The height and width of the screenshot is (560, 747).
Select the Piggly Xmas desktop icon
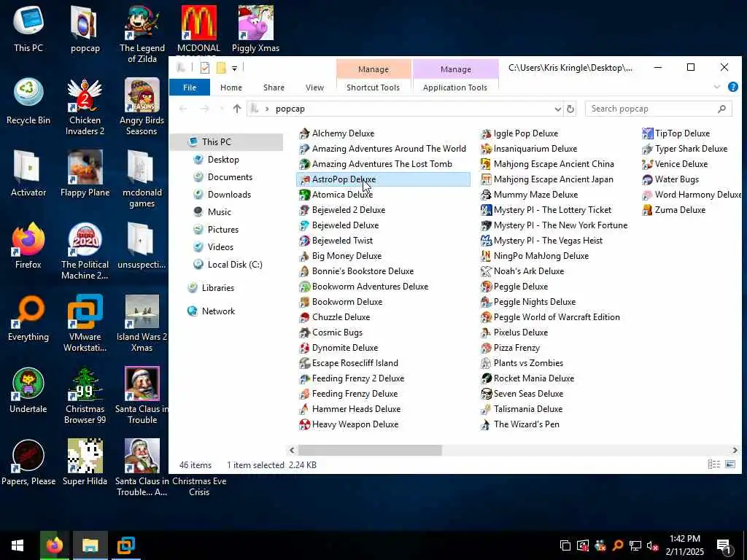(x=255, y=29)
